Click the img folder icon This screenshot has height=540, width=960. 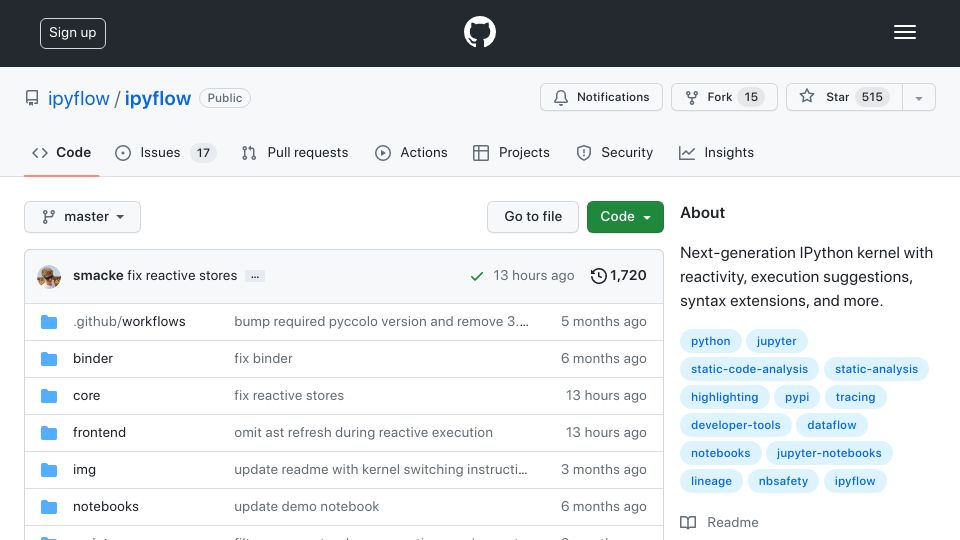tap(49, 470)
